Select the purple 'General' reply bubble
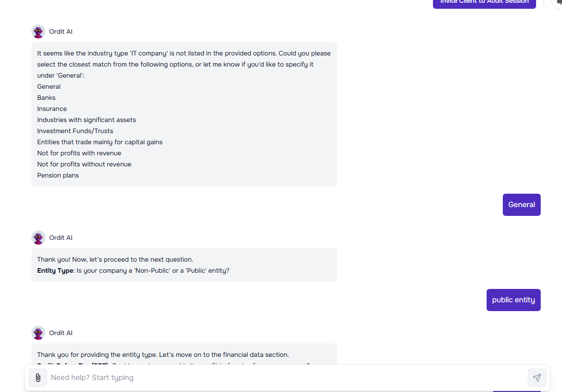The image size is (562, 392). pos(521,205)
